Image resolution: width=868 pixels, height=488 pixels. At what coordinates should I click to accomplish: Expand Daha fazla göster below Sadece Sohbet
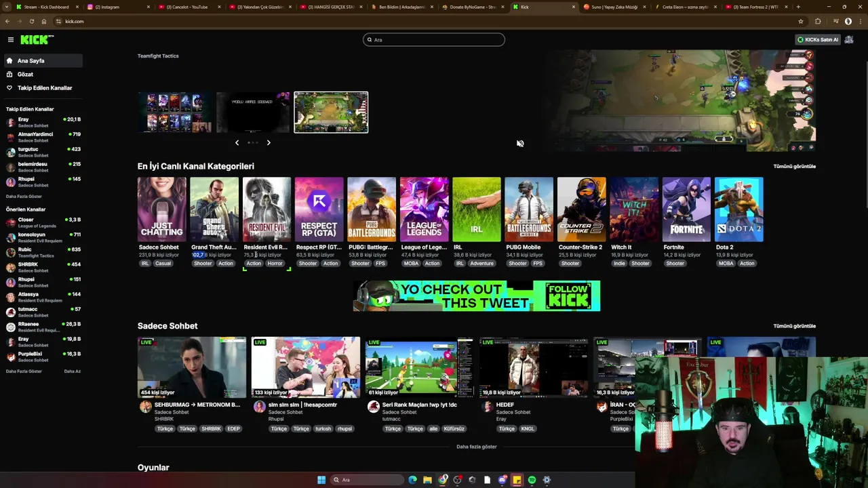pos(477,447)
